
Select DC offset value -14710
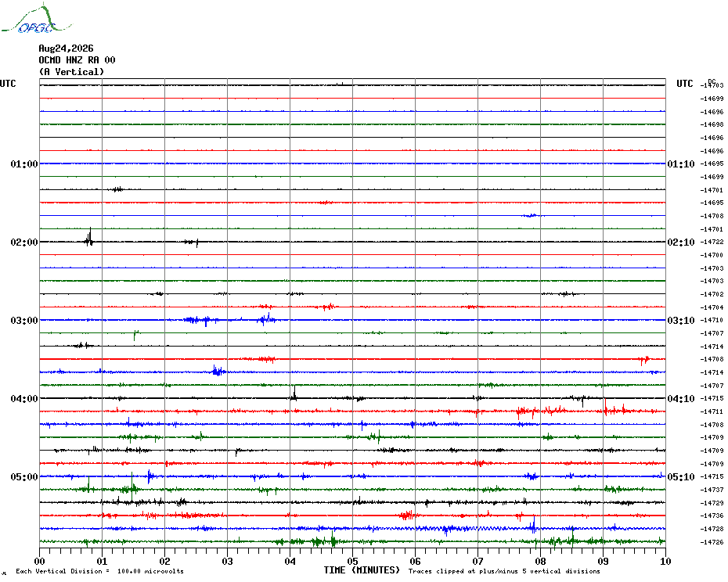[712, 320]
